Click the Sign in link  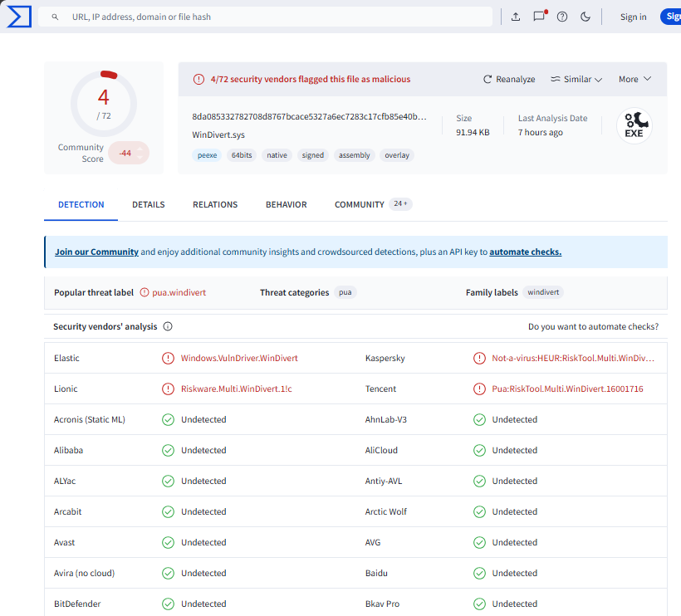(633, 17)
